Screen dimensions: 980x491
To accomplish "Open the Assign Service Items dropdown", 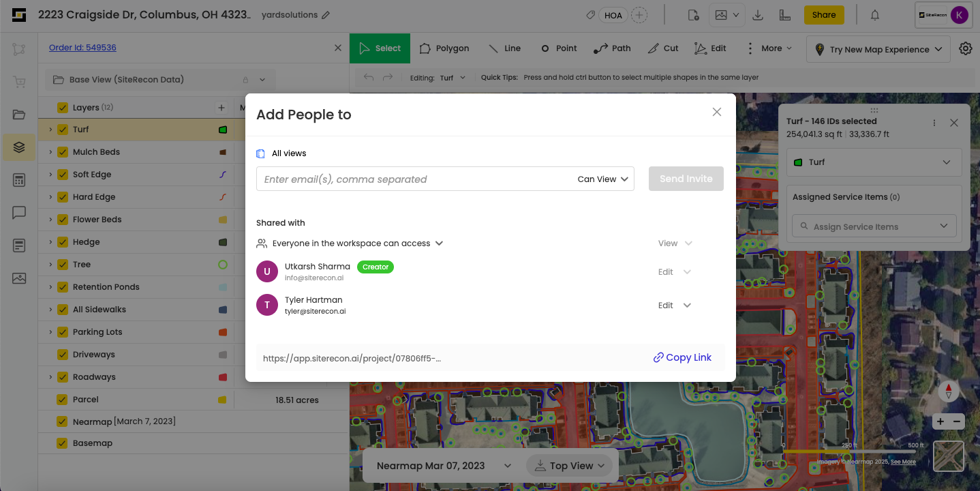I will pyautogui.click(x=874, y=226).
